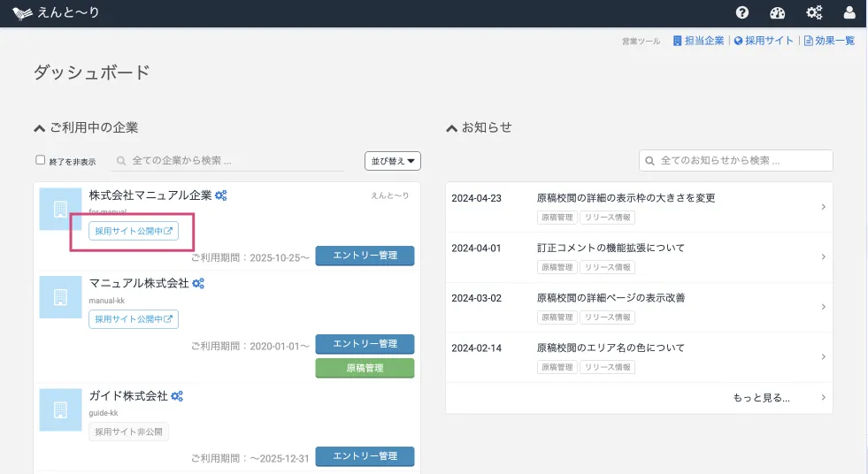Screen dimensions: 868x474
Task: Click 原稿管理 green button for マニュアル株式会社
Action: 365,368
